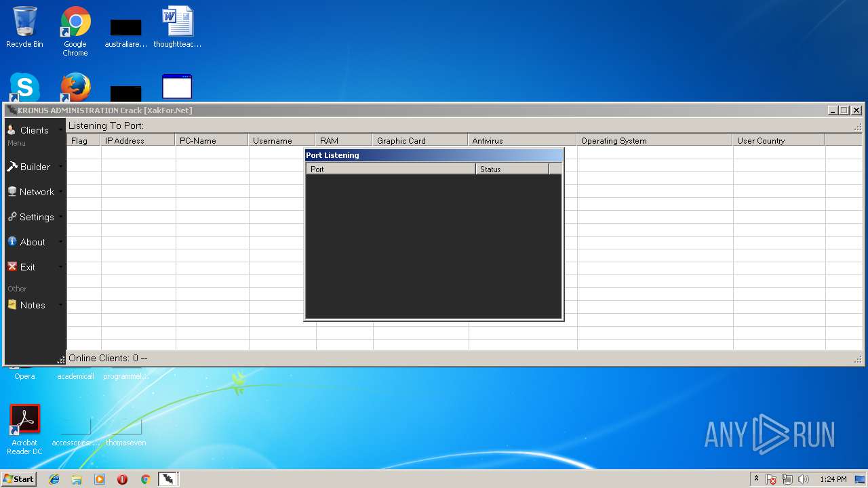This screenshot has width=868, height=488.
Task: Open Windows Media Player from the taskbar
Action: tap(100, 479)
